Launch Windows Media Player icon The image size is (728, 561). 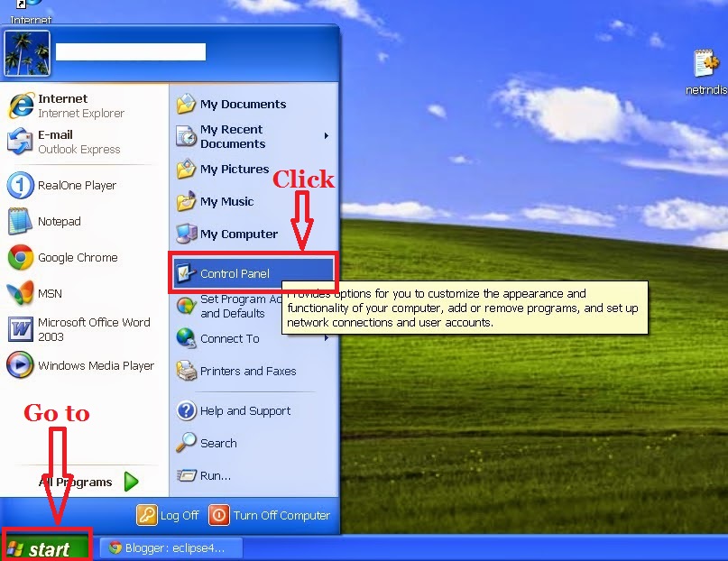coord(20,365)
